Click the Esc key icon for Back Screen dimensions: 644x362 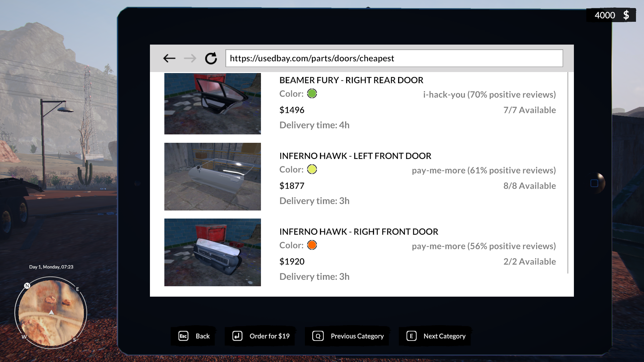pyautogui.click(x=183, y=336)
